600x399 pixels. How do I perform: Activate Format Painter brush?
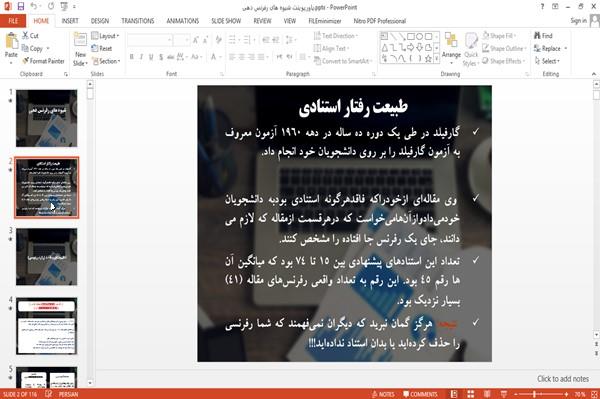[43, 61]
